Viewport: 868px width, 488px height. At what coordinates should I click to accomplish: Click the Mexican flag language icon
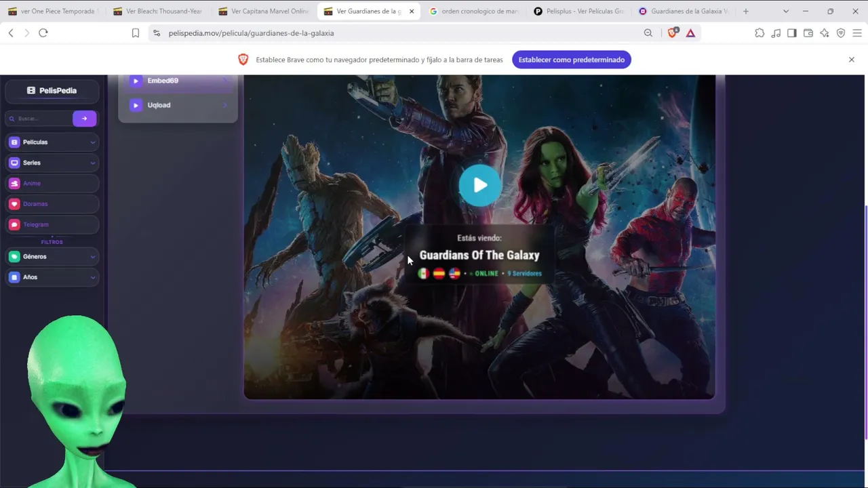[423, 274]
